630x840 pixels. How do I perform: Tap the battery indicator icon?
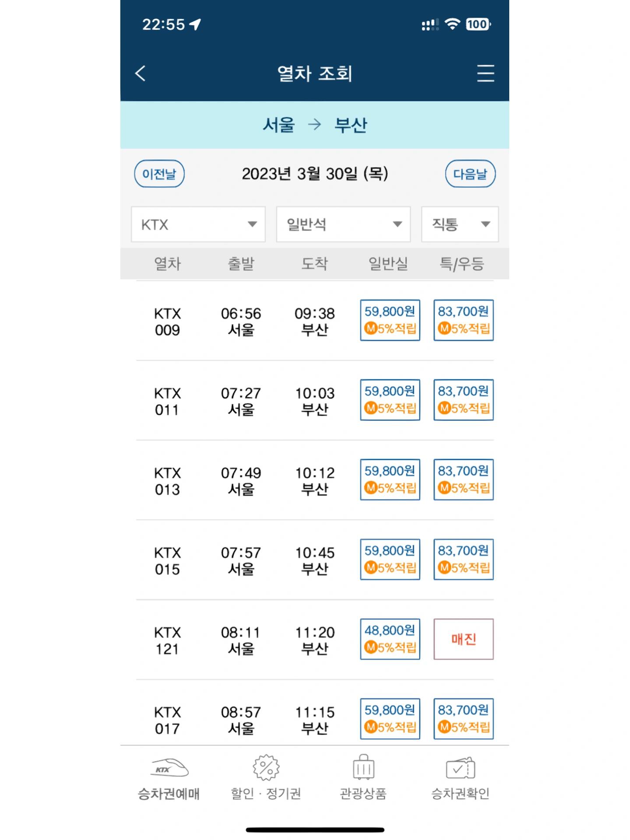(478, 24)
